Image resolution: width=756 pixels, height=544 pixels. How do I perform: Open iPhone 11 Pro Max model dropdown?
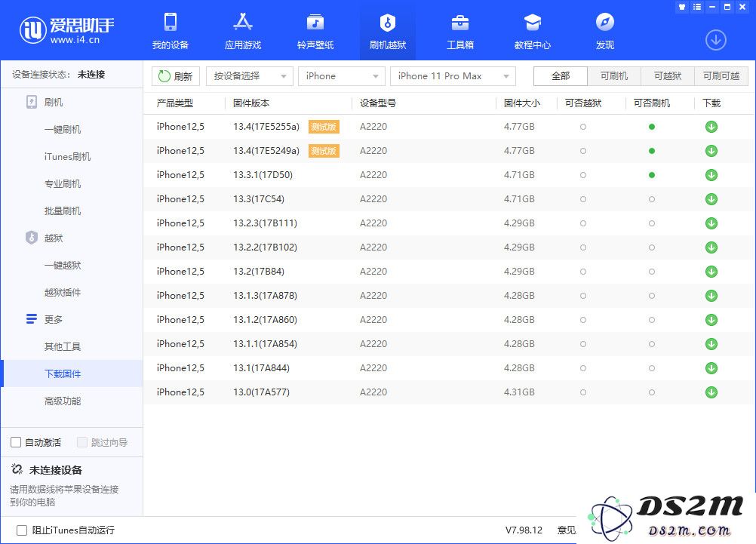(x=453, y=76)
